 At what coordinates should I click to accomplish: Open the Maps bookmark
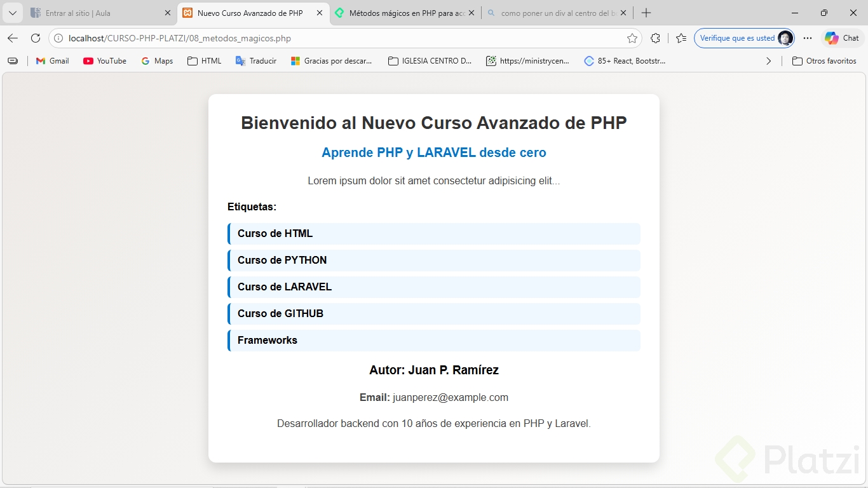(157, 61)
